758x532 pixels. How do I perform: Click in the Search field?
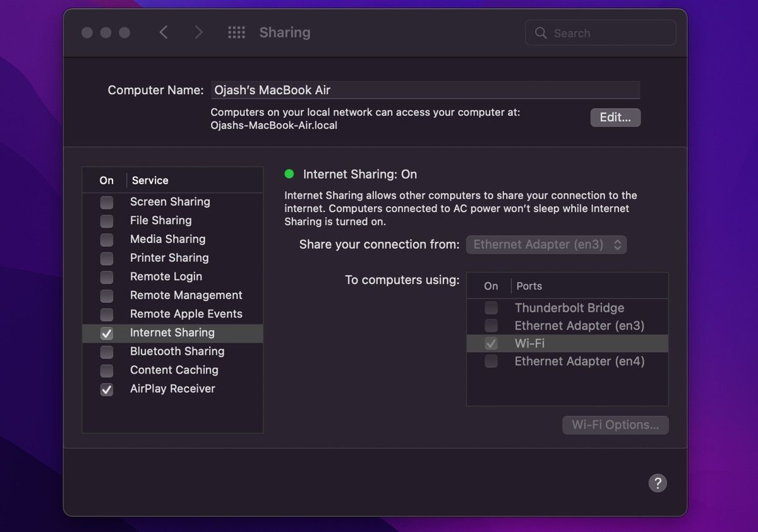click(600, 33)
